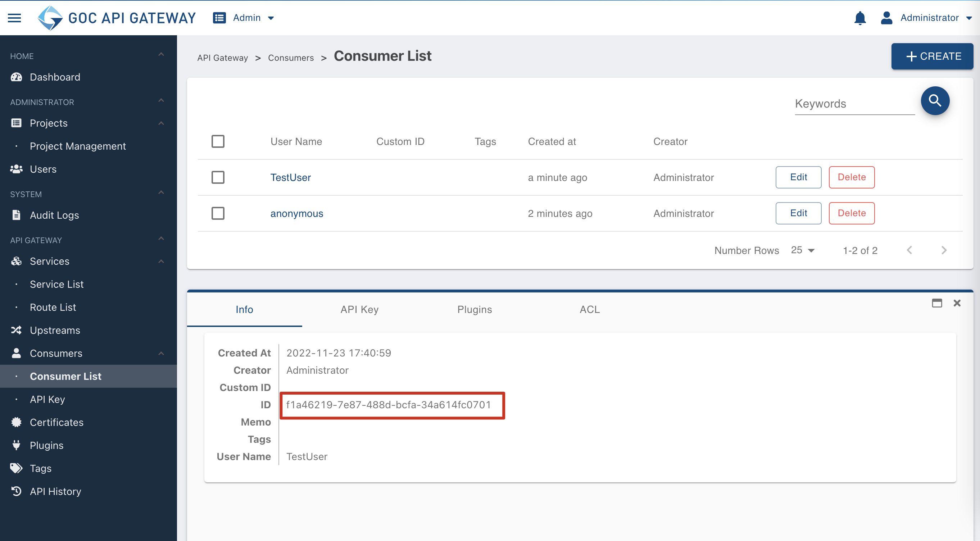Switch to the API Key tab
Screen dimensions: 980x541
coord(359,309)
